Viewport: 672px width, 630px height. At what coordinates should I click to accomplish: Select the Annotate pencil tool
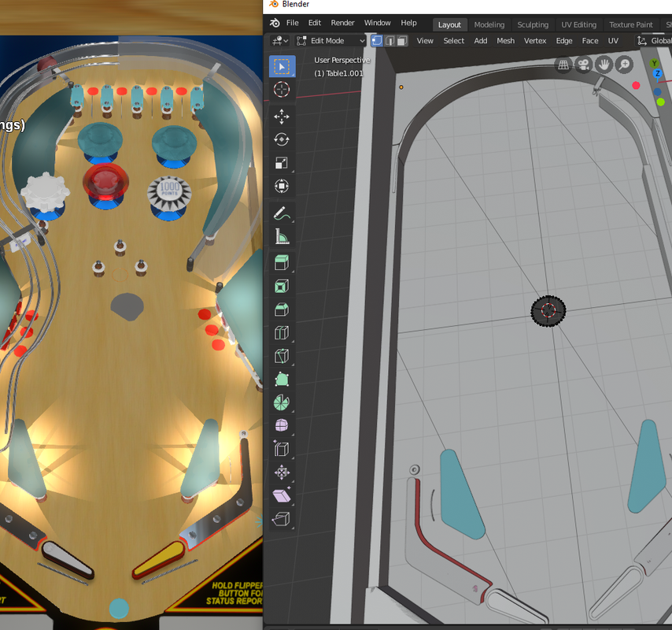coord(282,213)
